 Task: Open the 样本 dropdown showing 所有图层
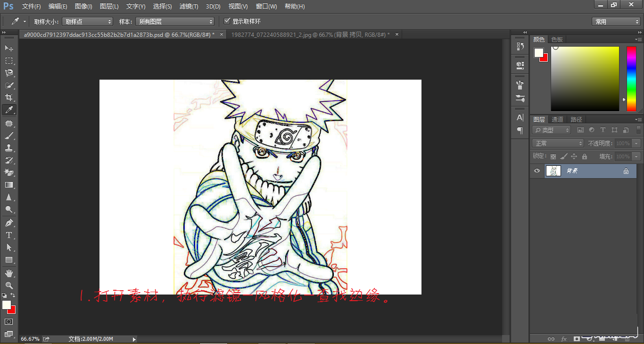[x=174, y=21]
